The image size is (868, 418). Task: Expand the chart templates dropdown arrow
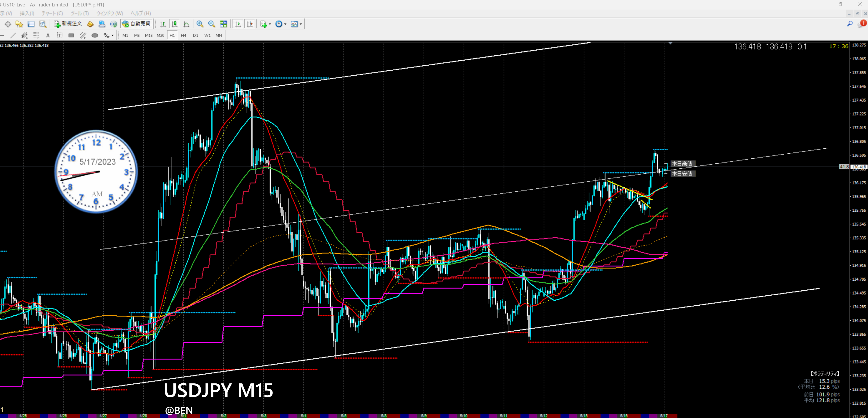[x=301, y=24]
